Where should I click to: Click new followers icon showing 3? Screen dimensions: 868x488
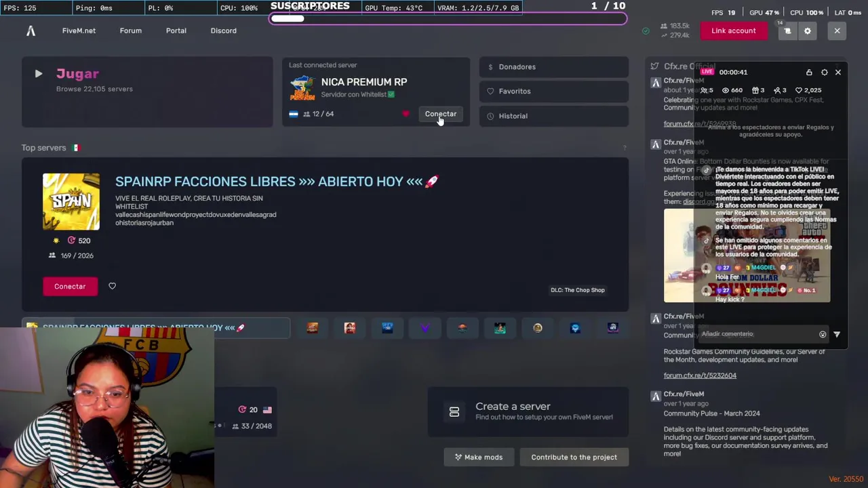click(x=777, y=90)
